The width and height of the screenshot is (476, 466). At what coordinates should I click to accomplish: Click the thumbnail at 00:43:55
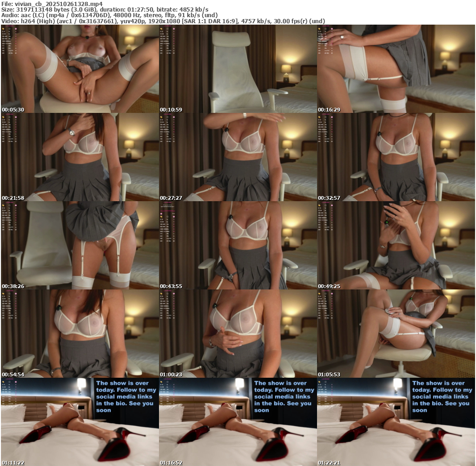238,245
